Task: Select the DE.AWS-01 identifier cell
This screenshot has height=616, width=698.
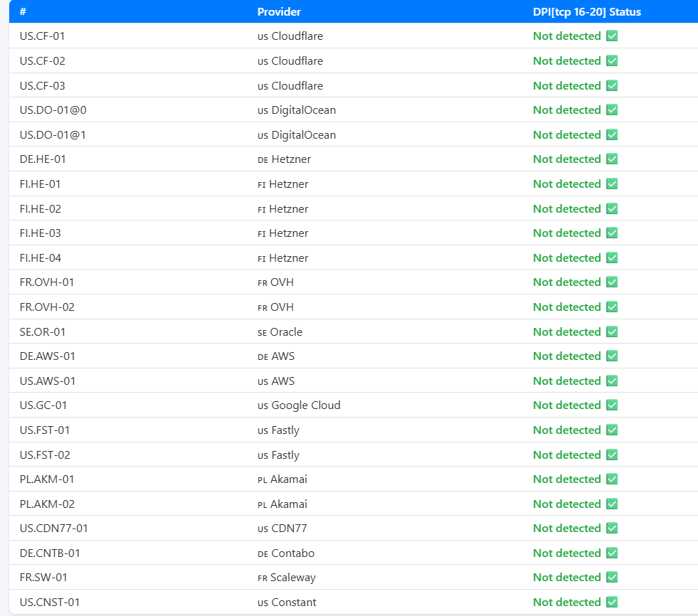Action: click(x=47, y=356)
